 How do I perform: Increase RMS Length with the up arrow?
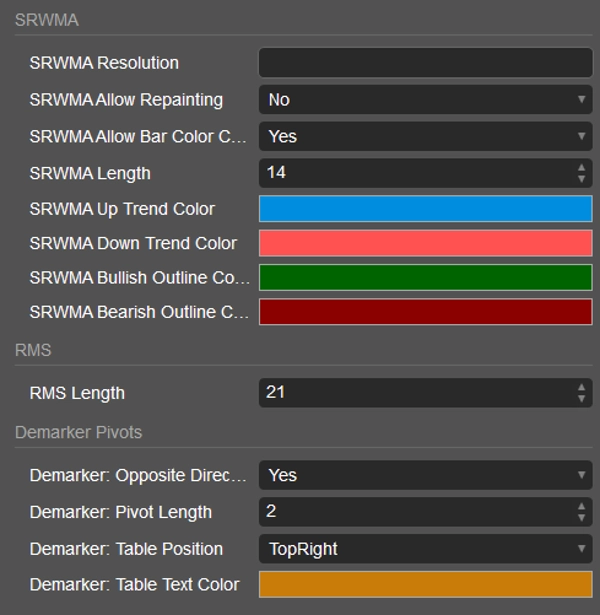pos(582,386)
